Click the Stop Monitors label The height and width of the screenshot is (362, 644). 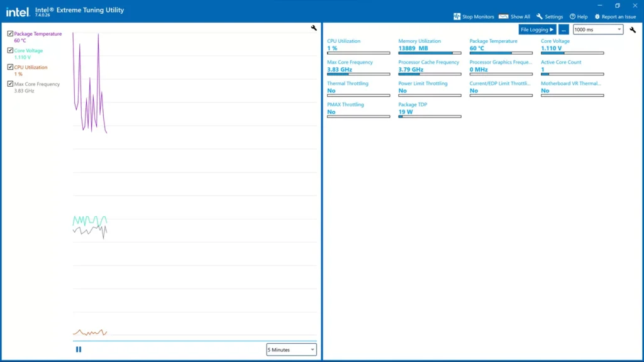click(478, 17)
